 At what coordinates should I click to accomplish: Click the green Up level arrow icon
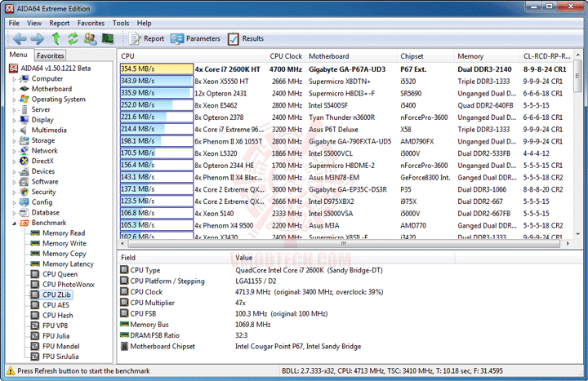point(56,38)
